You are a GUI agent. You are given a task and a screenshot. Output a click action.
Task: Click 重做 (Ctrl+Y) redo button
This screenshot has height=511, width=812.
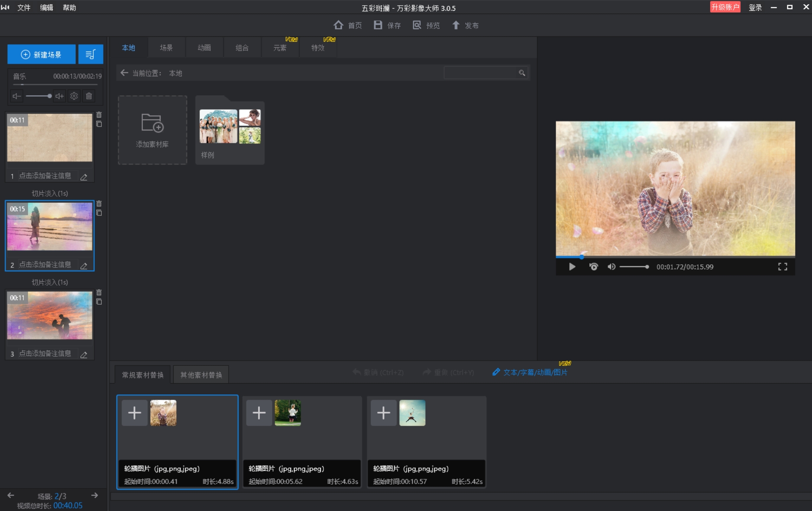tap(448, 372)
